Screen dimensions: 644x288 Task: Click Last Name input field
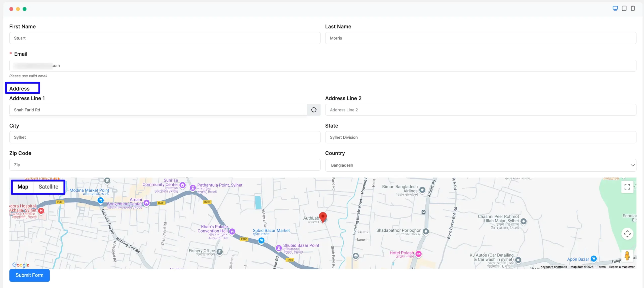pyautogui.click(x=480, y=38)
